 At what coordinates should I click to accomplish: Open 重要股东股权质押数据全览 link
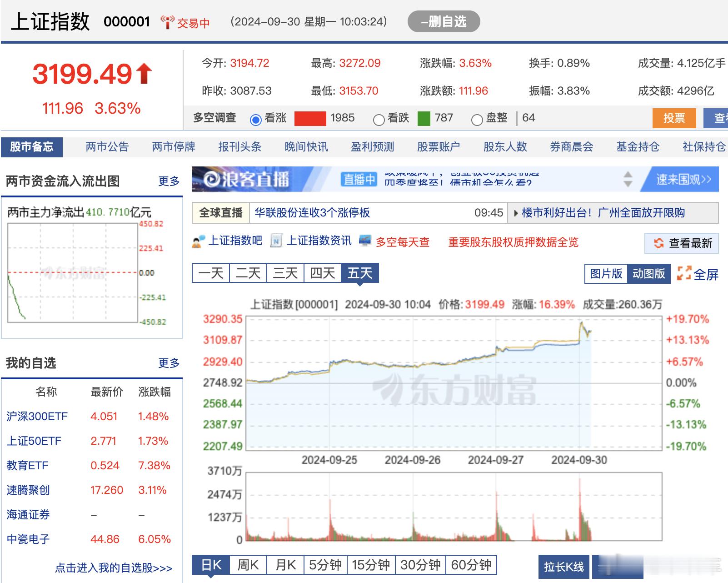[514, 242]
